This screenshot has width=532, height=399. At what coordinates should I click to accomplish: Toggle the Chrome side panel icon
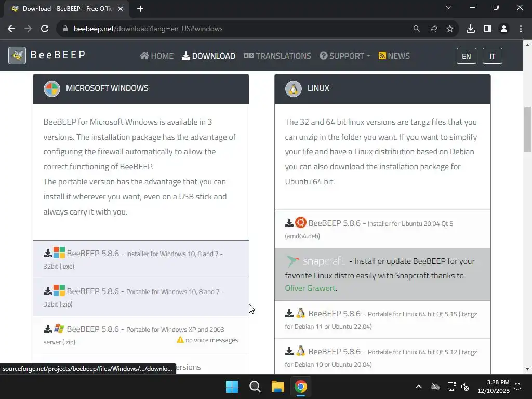tap(487, 29)
